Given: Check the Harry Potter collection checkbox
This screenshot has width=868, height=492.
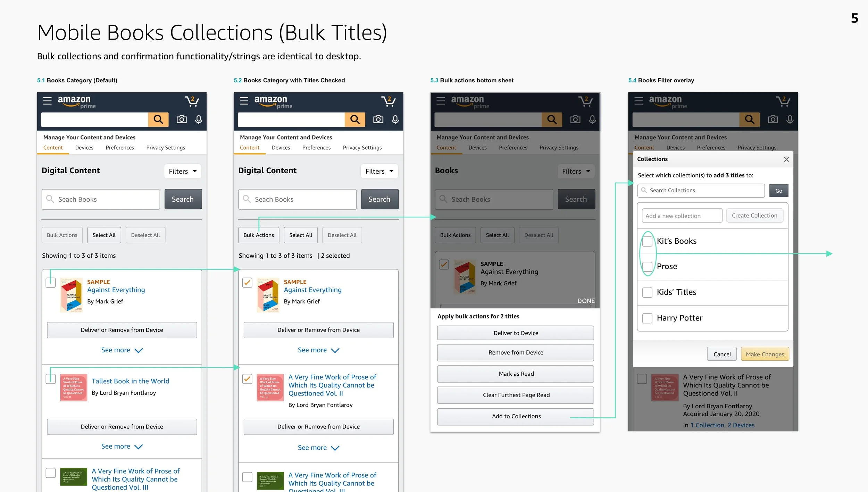Looking at the screenshot, I should [647, 318].
